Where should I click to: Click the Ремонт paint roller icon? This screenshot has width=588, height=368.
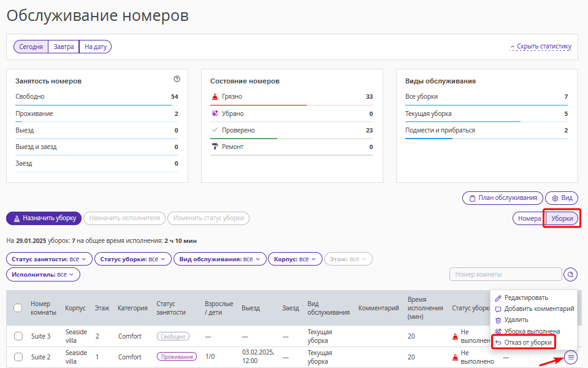click(215, 147)
